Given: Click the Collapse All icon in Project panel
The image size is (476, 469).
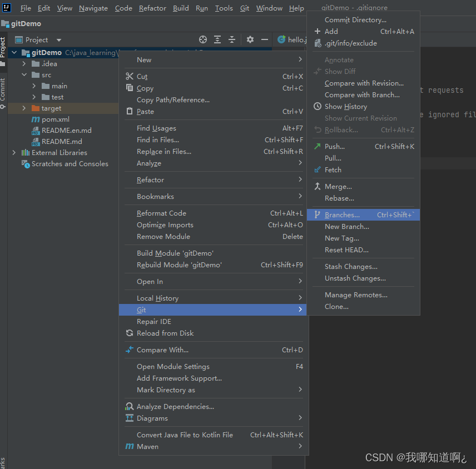Looking at the screenshot, I should pos(232,40).
